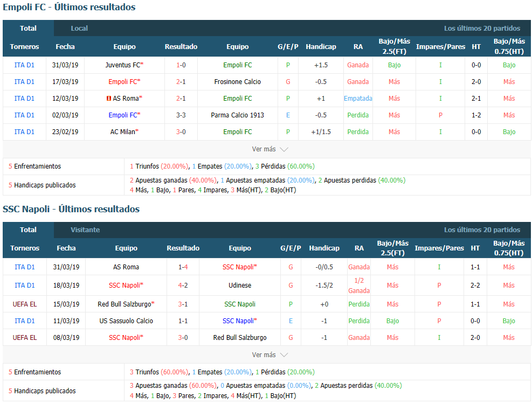532x404 pixels.
Task: Click the Impares/Pares header in Empoli table
Action: 440,46
